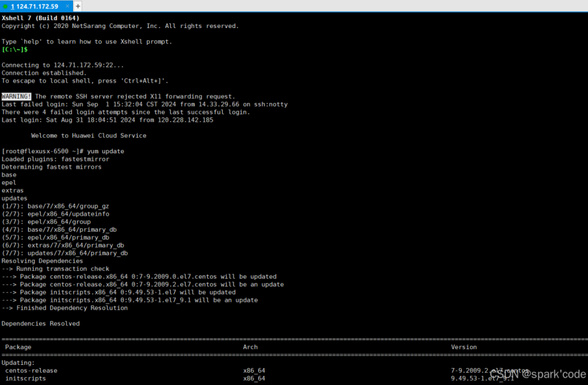The width and height of the screenshot is (588, 385).
Task: Click the highlighted WARNING! label
Action: click(x=16, y=96)
